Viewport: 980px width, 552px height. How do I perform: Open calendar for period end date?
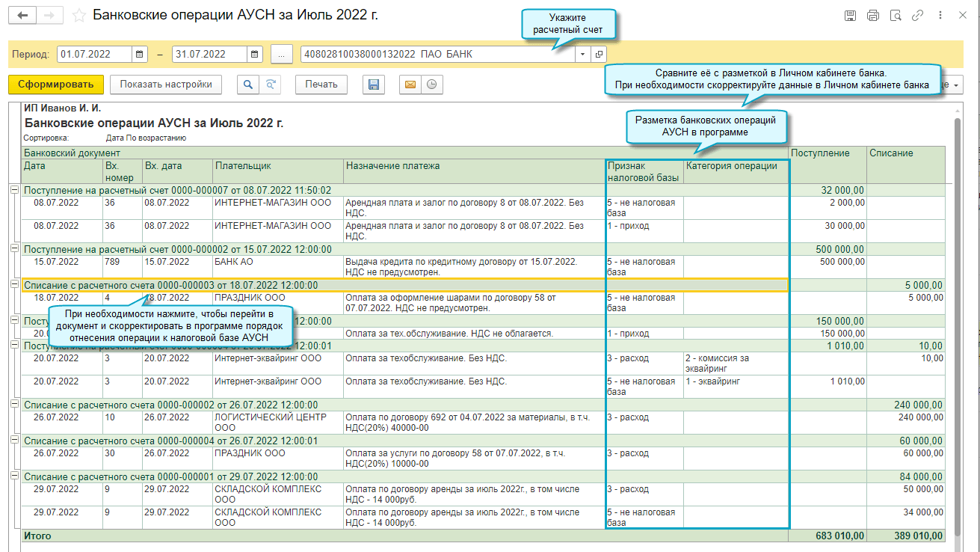click(x=255, y=55)
